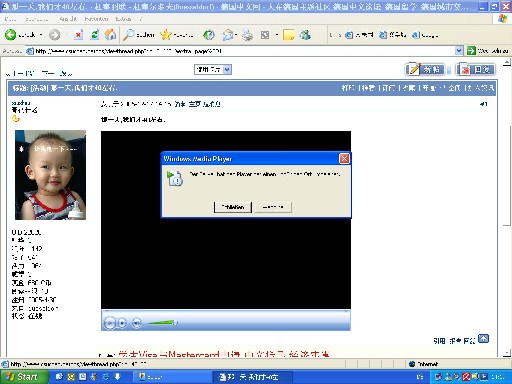
Task: Click the Stop loading red X icon
Action: 78,35
